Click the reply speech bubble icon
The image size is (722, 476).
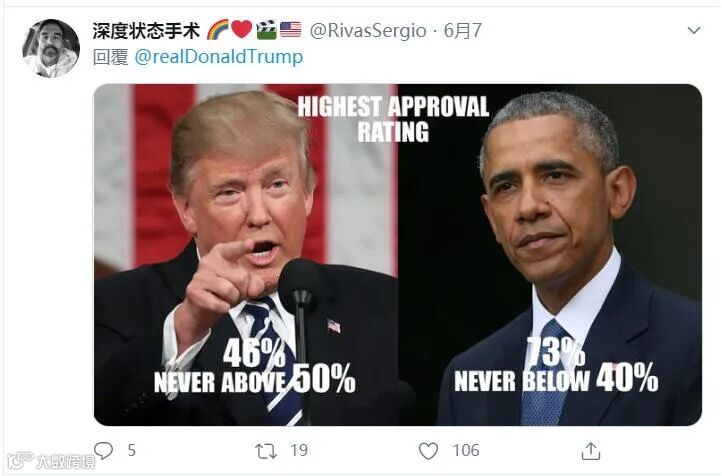pyautogui.click(x=104, y=450)
